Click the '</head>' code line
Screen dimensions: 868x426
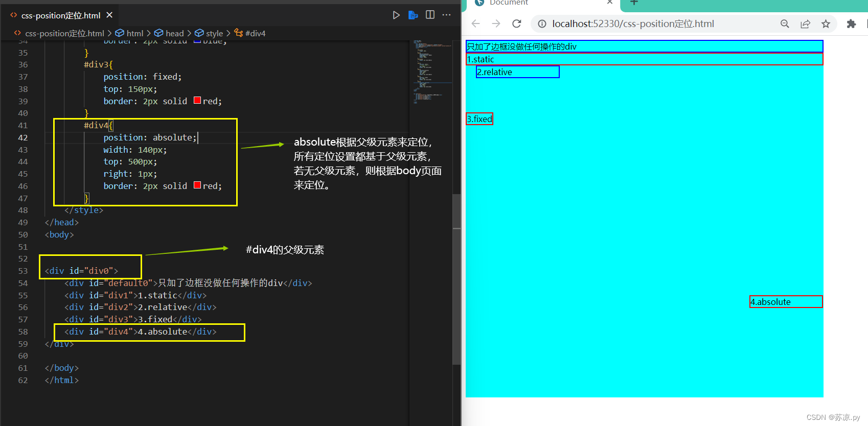[62, 222]
